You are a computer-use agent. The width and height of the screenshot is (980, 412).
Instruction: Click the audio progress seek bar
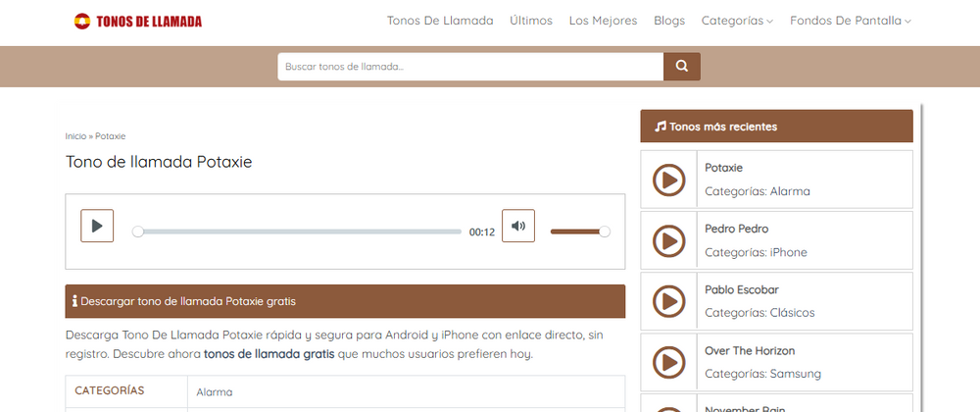[299, 232]
